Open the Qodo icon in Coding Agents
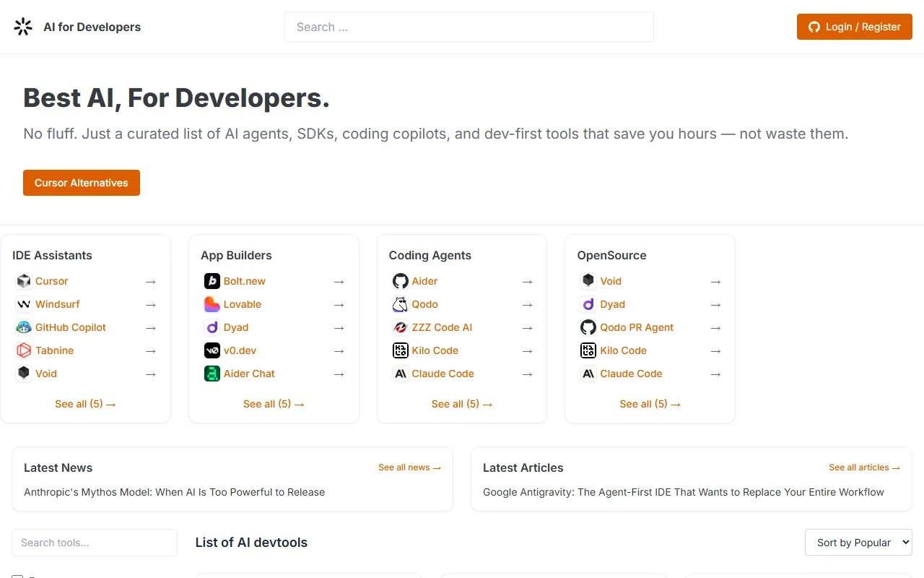 coord(401,304)
